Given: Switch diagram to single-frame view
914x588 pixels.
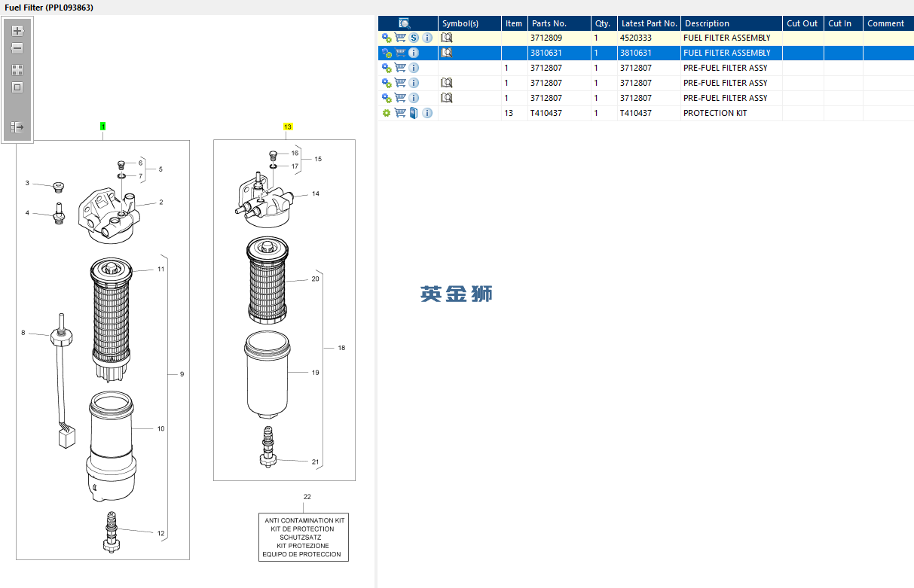Looking at the screenshot, I should point(17,87).
